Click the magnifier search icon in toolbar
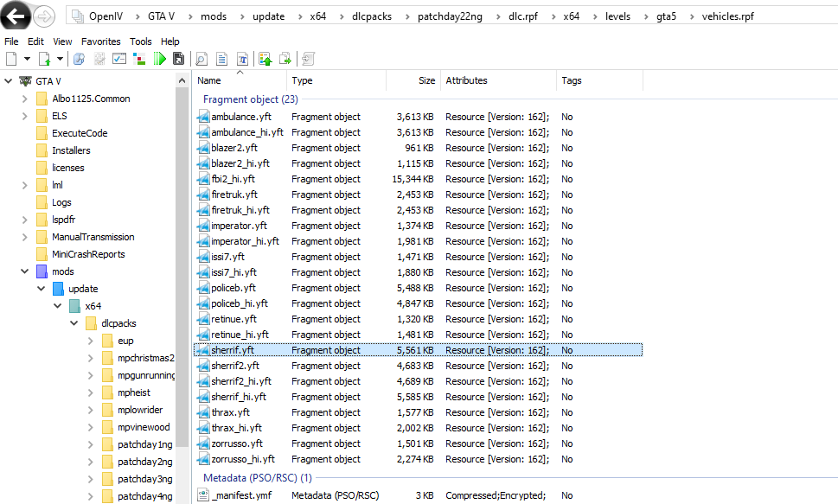838x504 pixels. tap(202, 59)
